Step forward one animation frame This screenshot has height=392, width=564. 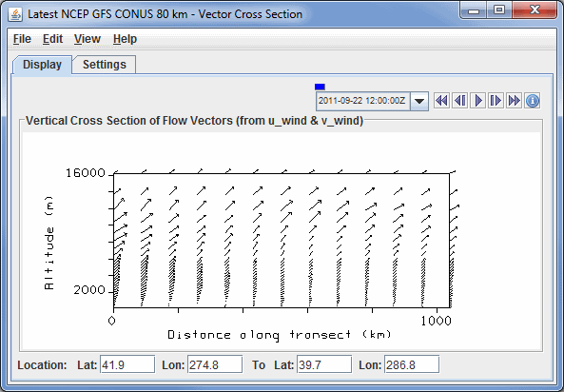click(496, 101)
